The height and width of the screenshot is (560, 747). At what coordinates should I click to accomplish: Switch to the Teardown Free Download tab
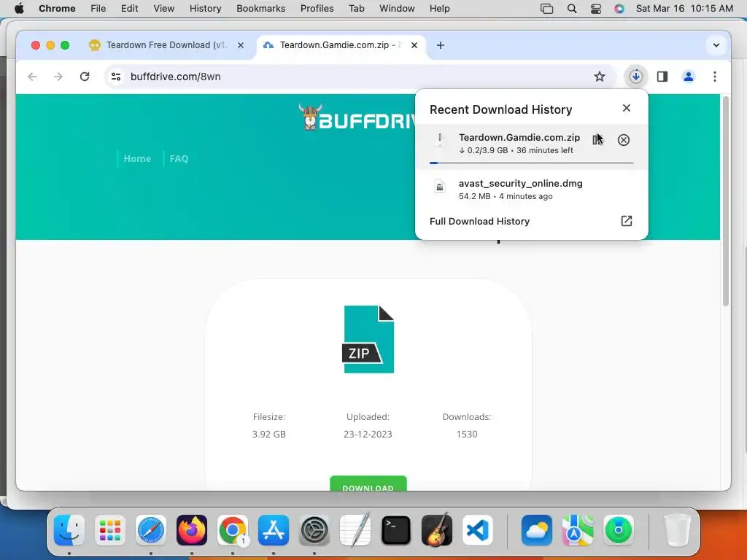166,45
